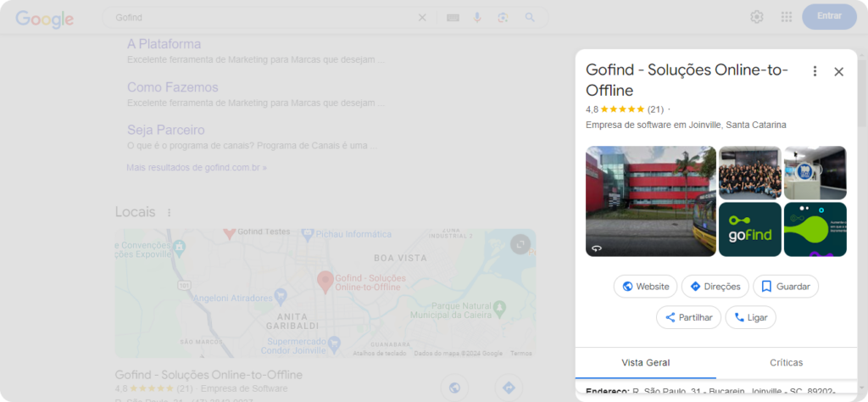Click Termos link on the map
Viewport: 868px width, 402px height.
tap(521, 354)
